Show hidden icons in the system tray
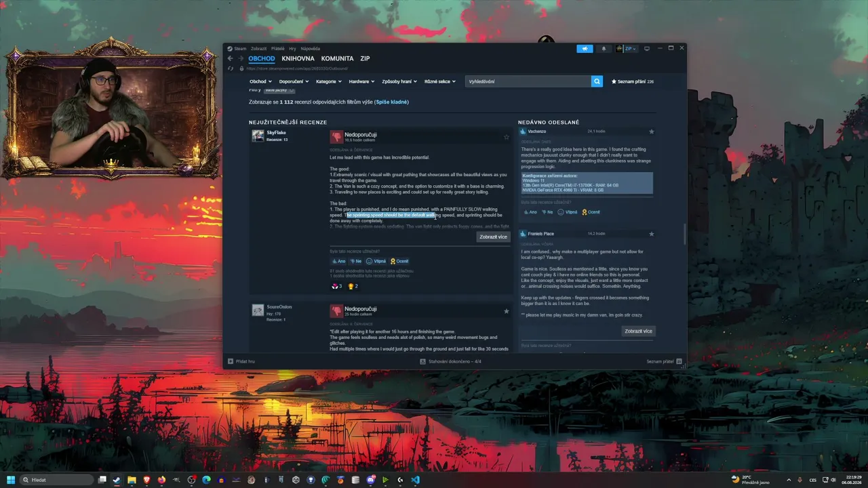The height and width of the screenshot is (488, 868). (x=788, y=480)
